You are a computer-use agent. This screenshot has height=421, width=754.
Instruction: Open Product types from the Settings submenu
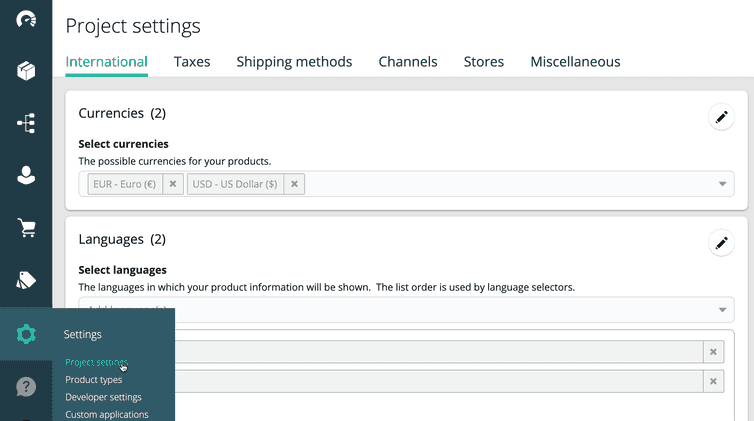[94, 380]
